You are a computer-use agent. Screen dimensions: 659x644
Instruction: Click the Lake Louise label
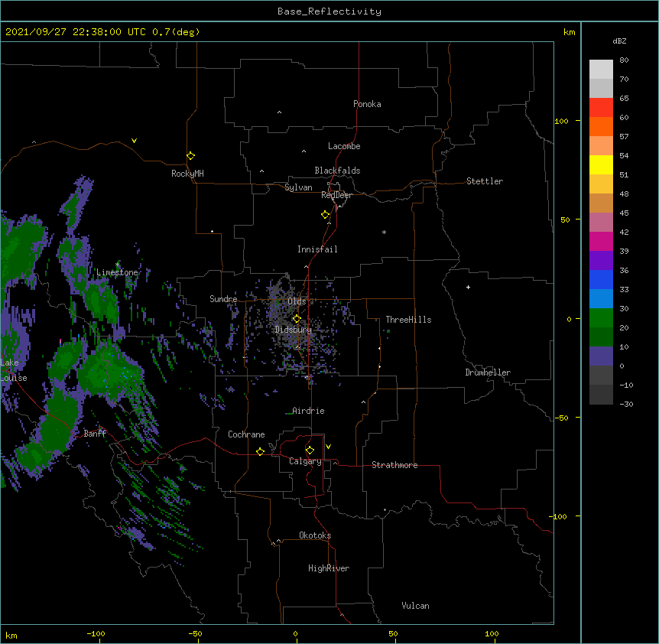tap(14, 370)
